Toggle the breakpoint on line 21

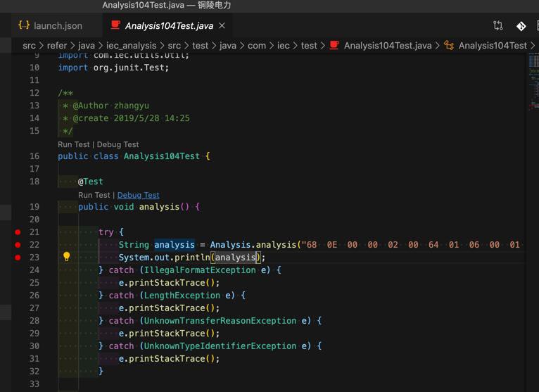(x=18, y=232)
